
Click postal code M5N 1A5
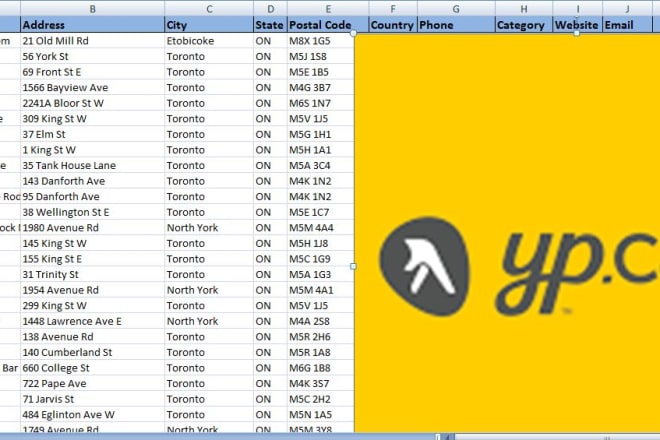320,415
